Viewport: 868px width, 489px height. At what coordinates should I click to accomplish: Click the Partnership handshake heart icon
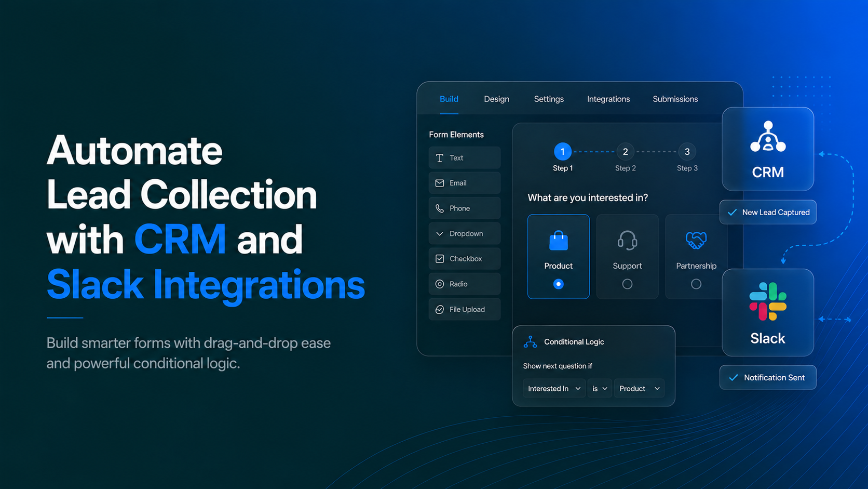pyautogui.click(x=696, y=240)
